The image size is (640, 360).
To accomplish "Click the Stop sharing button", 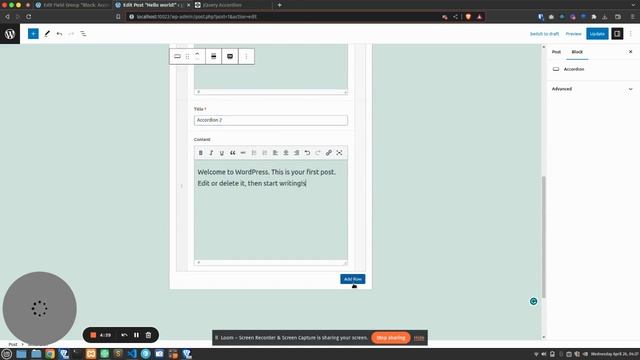I will coord(391,338).
